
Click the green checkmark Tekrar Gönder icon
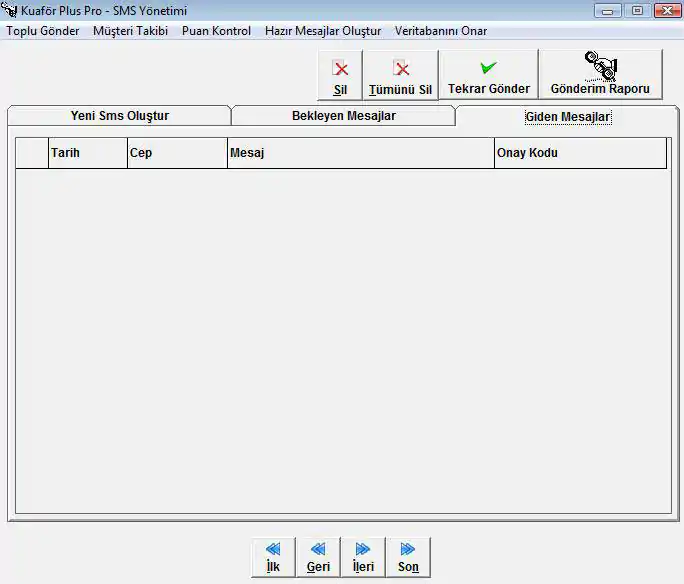pyautogui.click(x=488, y=68)
